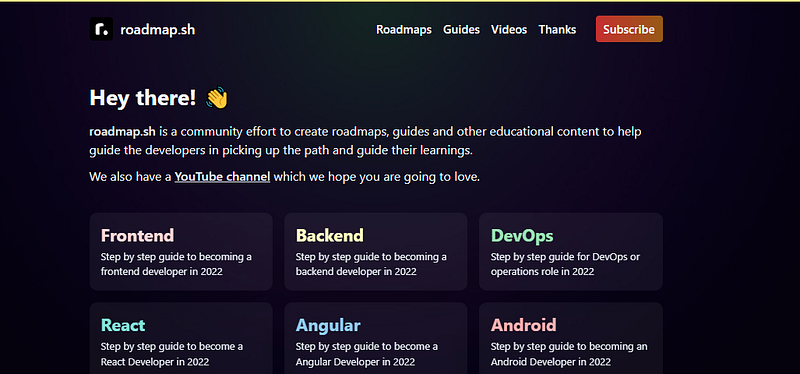Click 'Step by step guide for DevOps' text
Screen dimensions: 800x374
coord(560,257)
